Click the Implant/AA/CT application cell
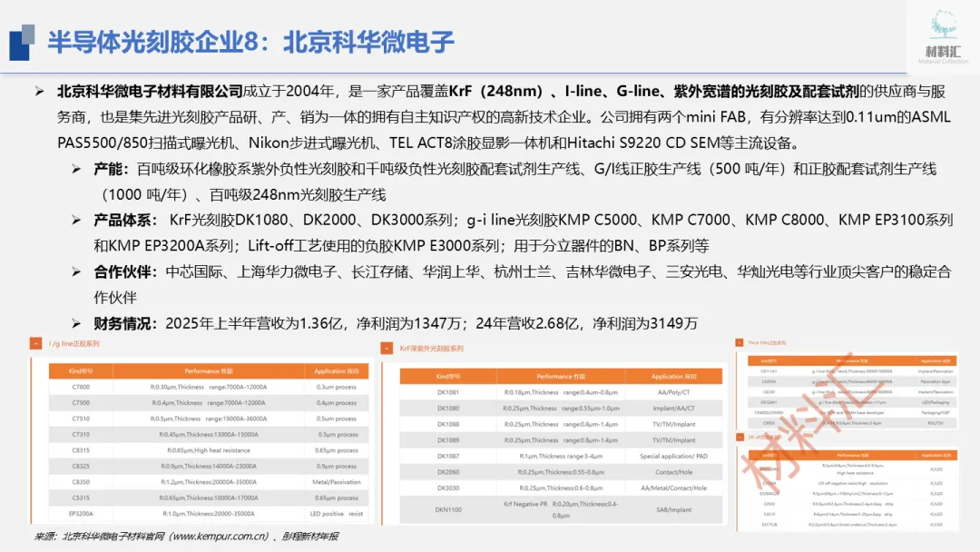 pos(673,409)
